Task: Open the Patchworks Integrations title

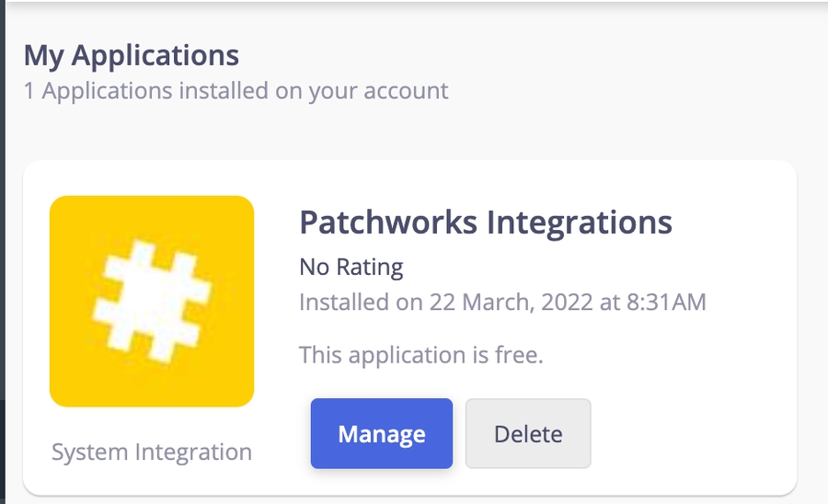Action: (486, 223)
